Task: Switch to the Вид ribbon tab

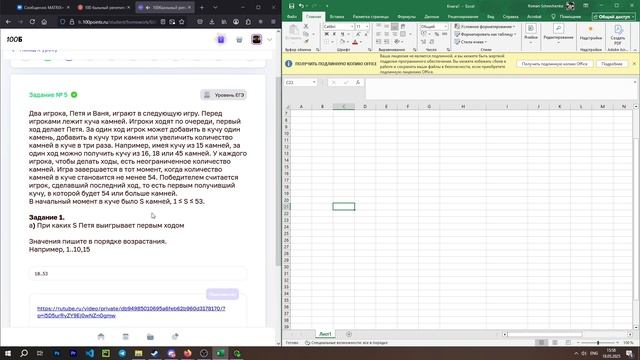Action: [x=491, y=17]
